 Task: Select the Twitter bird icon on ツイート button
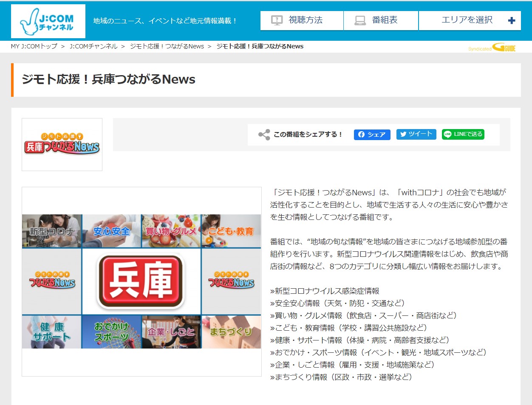[x=402, y=134]
